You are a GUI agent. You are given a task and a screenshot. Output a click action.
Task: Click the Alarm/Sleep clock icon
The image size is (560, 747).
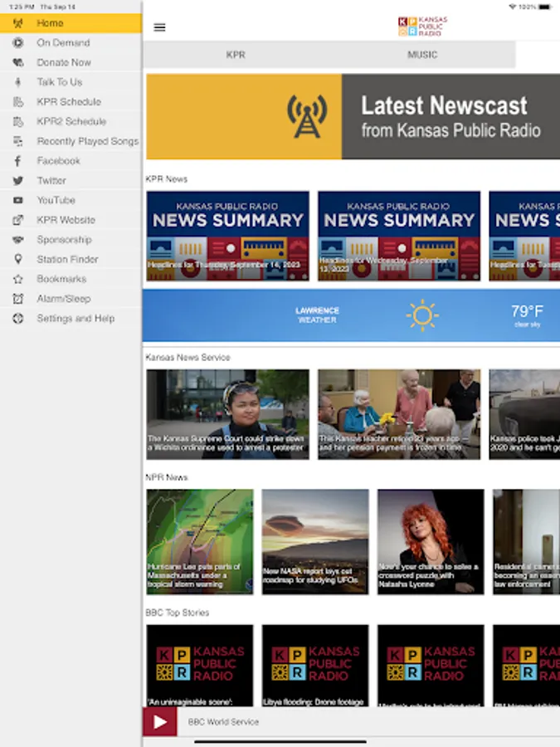(18, 299)
